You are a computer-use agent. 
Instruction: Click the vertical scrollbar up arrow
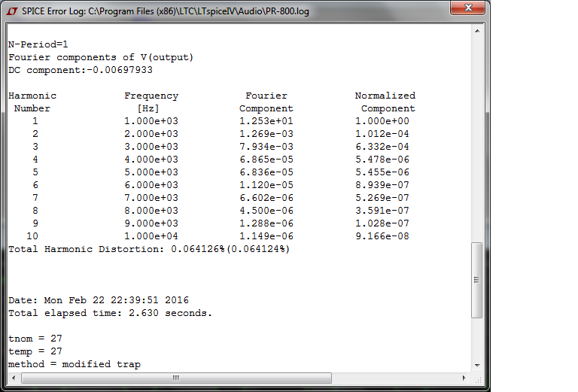tap(477, 31)
